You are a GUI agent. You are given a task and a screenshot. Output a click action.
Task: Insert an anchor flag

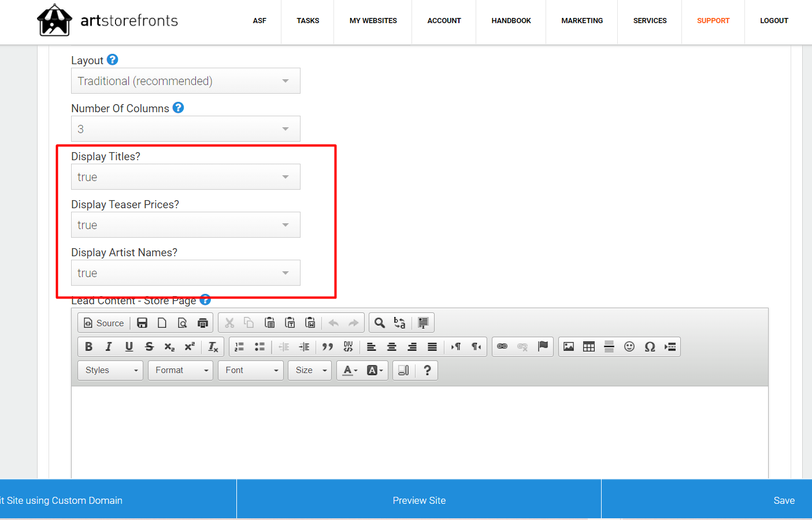tap(543, 346)
